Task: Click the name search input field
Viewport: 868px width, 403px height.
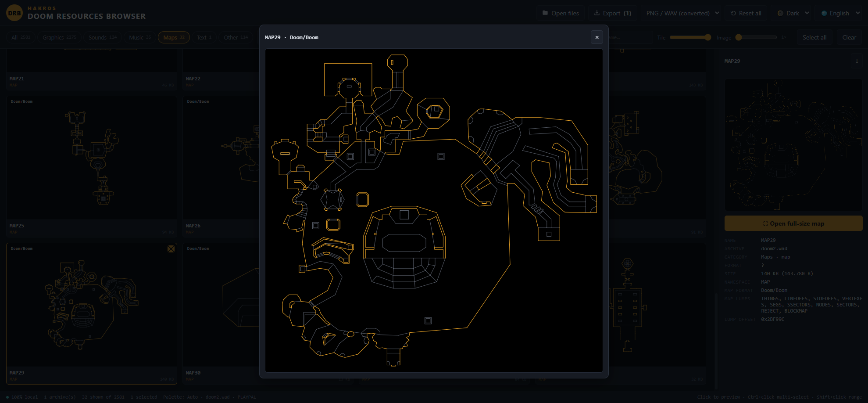Action: 631,37
